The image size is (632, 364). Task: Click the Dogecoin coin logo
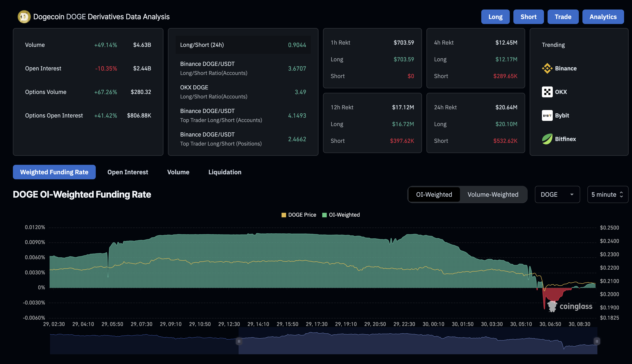(x=24, y=17)
